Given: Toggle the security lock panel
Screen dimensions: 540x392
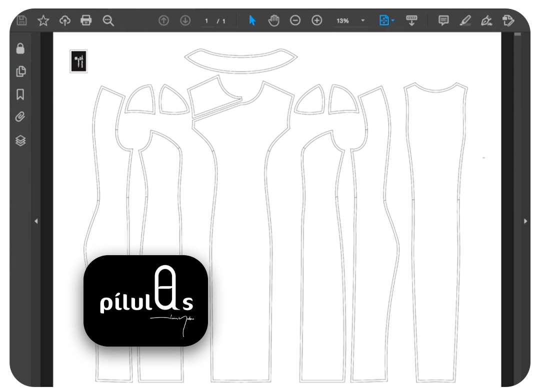Looking at the screenshot, I should [x=20, y=48].
